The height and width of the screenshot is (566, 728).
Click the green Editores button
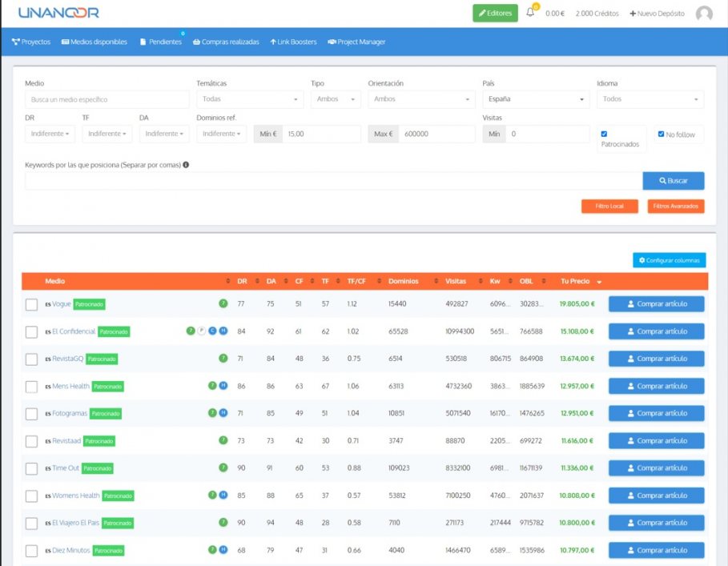[x=496, y=13]
